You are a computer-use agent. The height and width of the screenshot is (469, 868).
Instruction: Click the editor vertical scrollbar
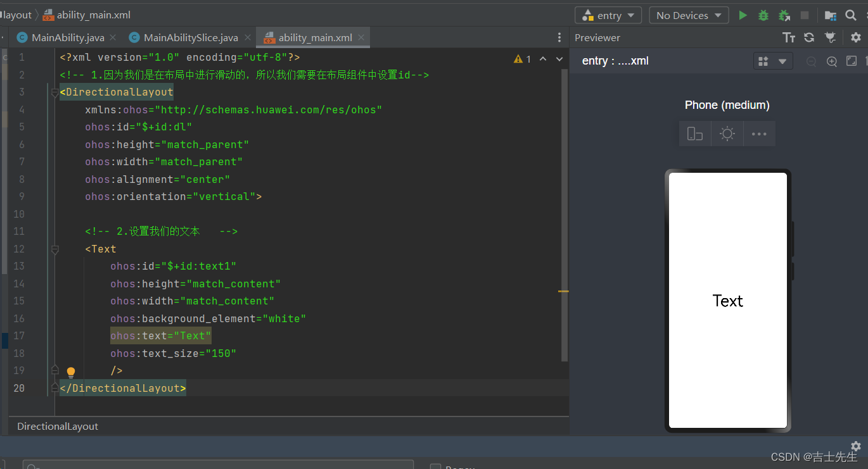click(x=565, y=215)
